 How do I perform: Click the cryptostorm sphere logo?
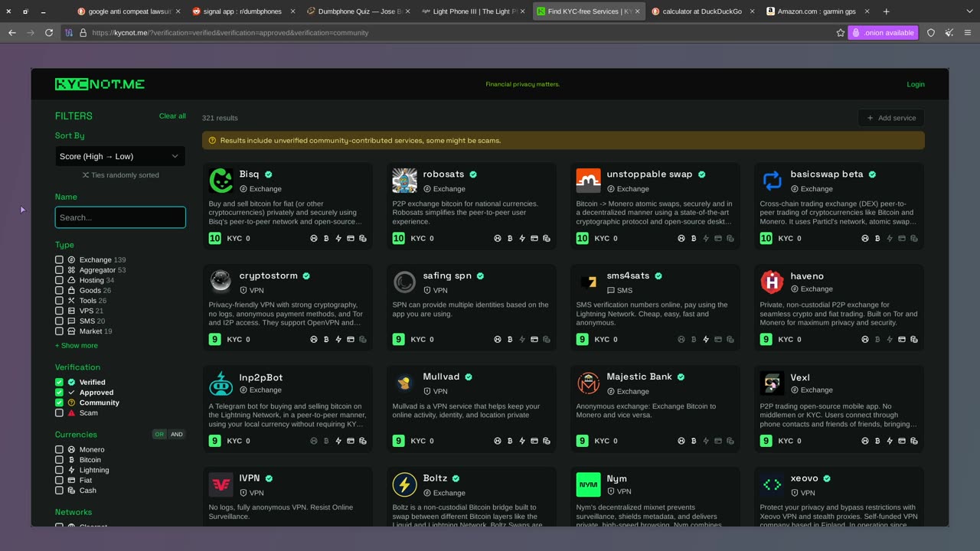coord(220,282)
